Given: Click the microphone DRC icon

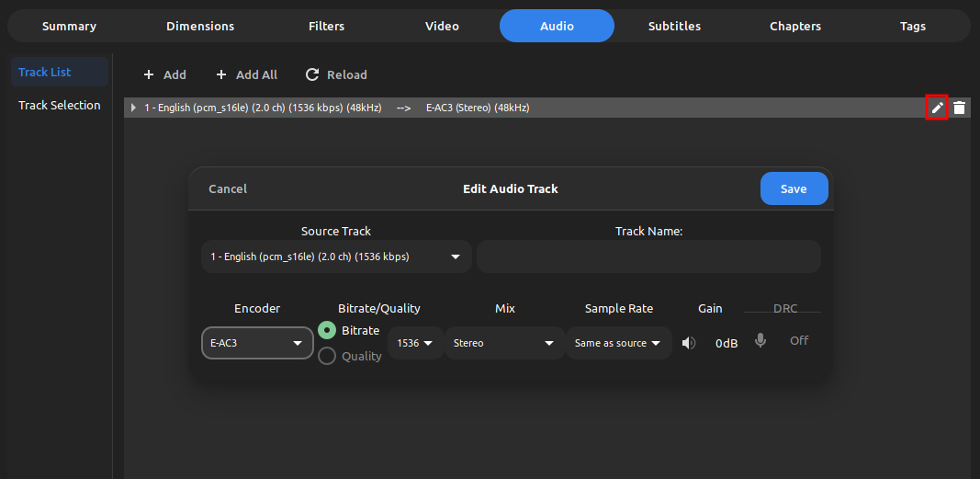Looking at the screenshot, I should point(760,341).
